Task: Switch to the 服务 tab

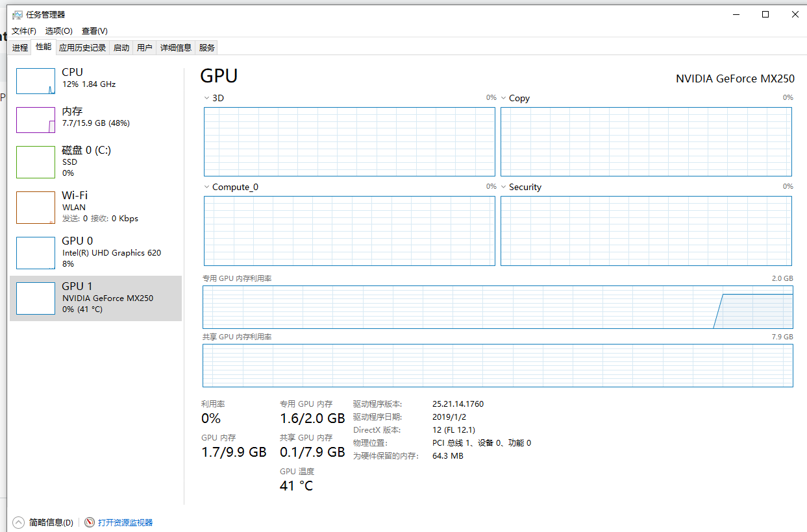Action: pos(207,47)
